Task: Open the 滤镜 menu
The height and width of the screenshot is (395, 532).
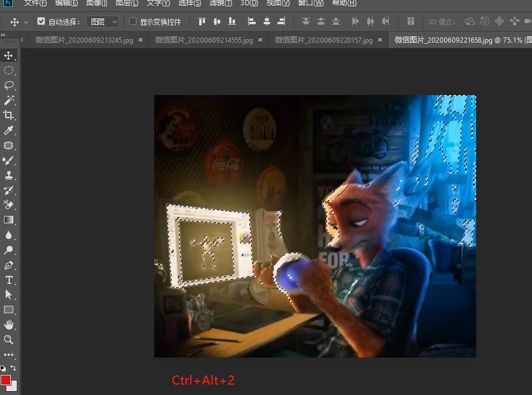Action: click(x=220, y=3)
